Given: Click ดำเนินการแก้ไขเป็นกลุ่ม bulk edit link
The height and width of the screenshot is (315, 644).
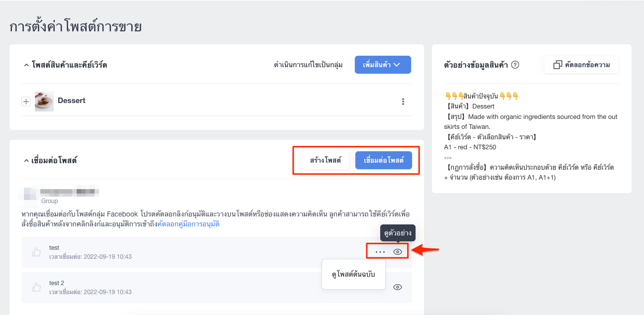Looking at the screenshot, I should 309,65.
